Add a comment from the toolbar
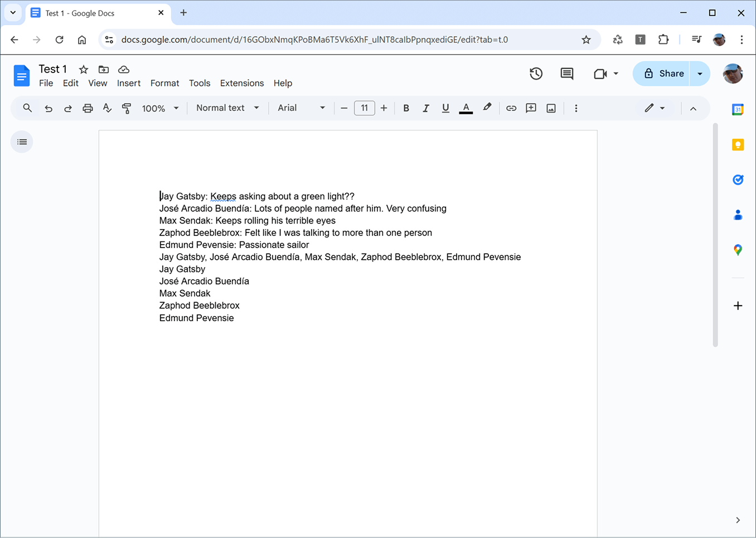 [531, 108]
